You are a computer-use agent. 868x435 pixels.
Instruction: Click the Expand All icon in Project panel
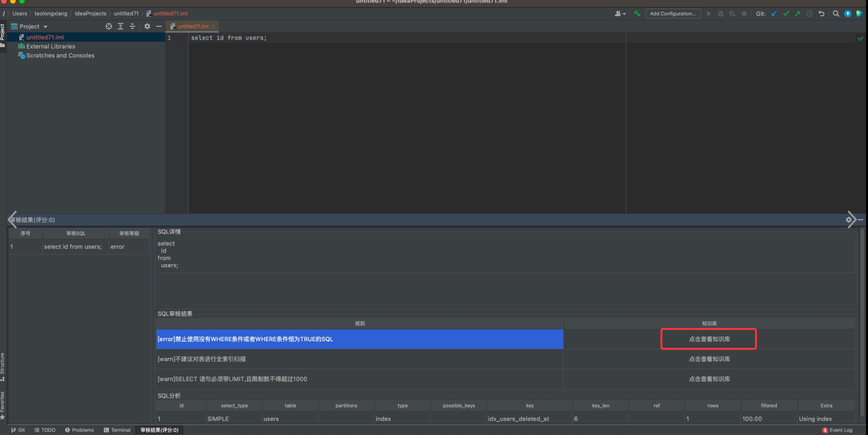point(121,26)
